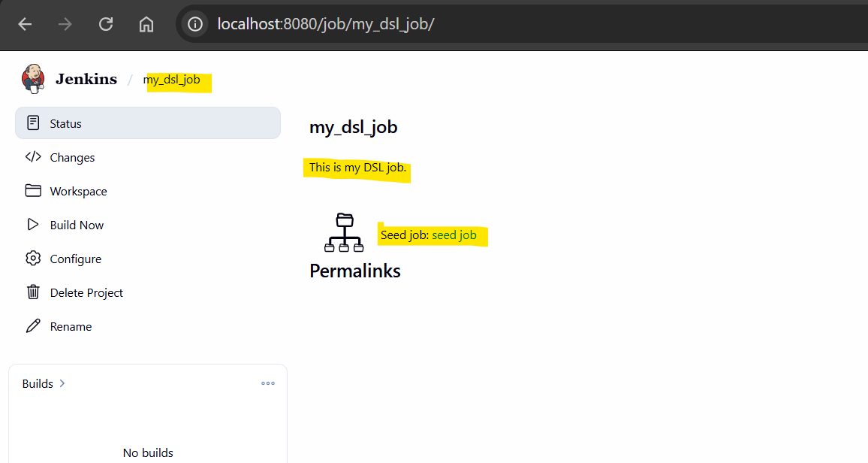
Task: View site information icon in address bar
Action: point(195,24)
